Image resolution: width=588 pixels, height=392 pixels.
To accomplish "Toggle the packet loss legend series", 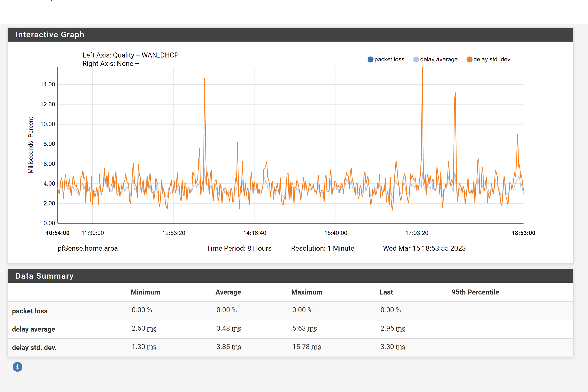I will pyautogui.click(x=386, y=60).
